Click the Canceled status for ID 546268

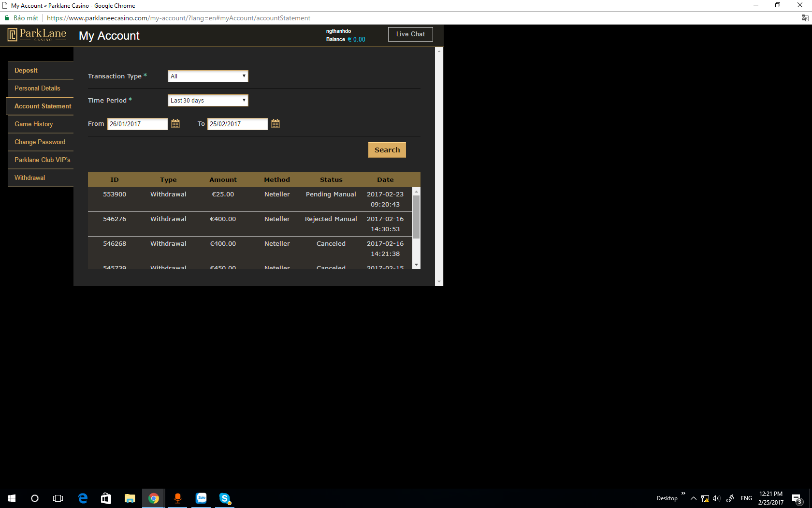tap(331, 244)
